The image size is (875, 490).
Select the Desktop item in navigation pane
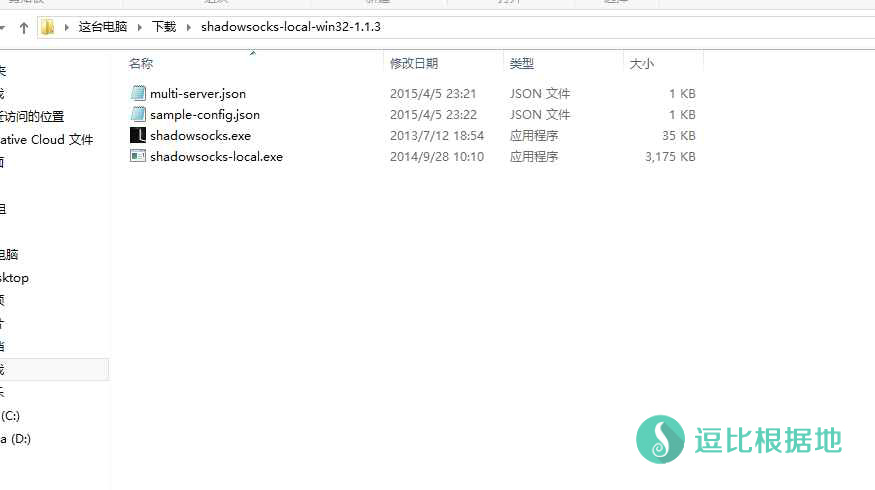[14, 277]
